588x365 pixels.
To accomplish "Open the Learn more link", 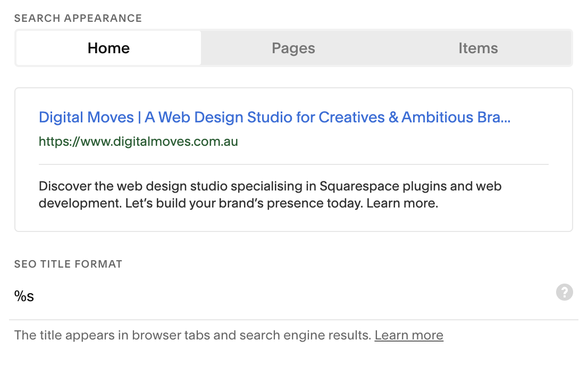I will 409,335.
